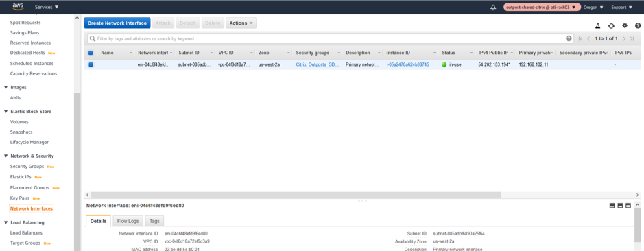Collapse the Load Balancing section
This screenshot has height=251, width=644.
(5, 223)
